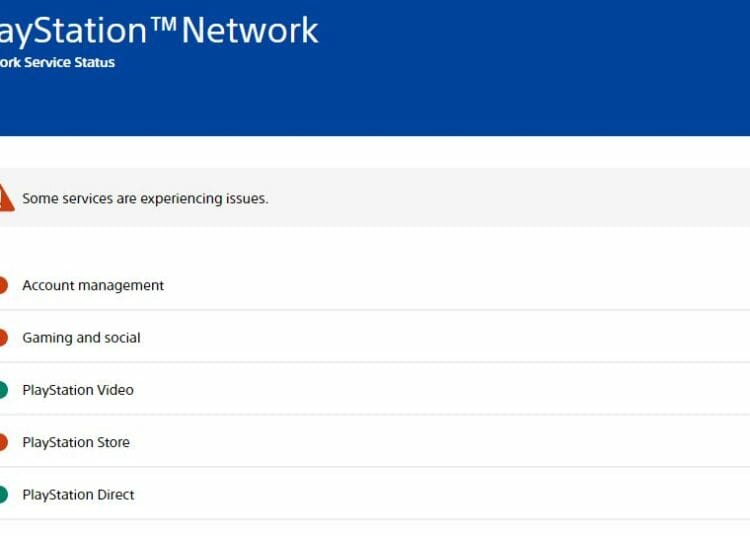Click the green status dot for PlayStation Direct
The height and width of the screenshot is (536, 750).
pos(3,494)
